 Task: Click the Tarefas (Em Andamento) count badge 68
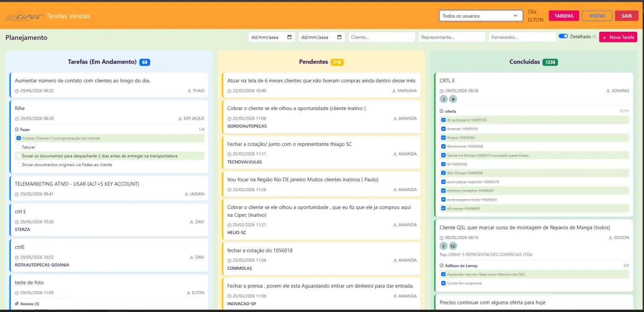tap(145, 62)
